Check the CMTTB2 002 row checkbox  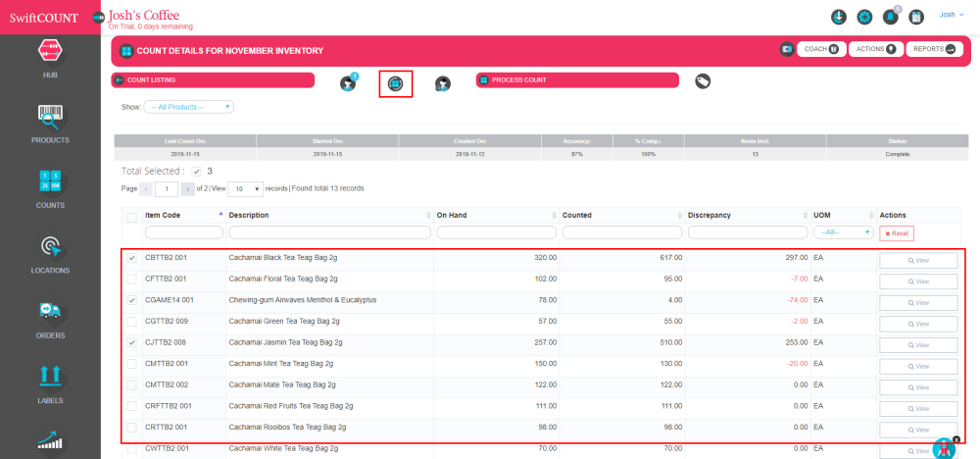click(132, 384)
